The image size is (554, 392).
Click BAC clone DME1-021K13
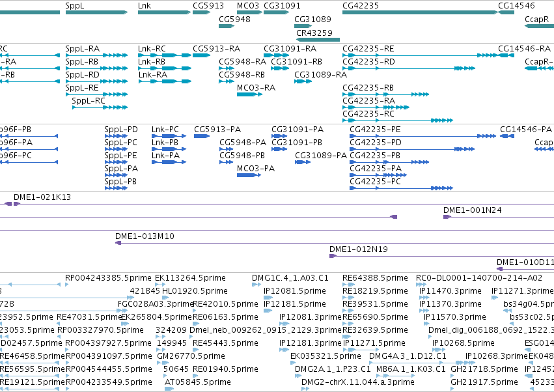(42, 197)
